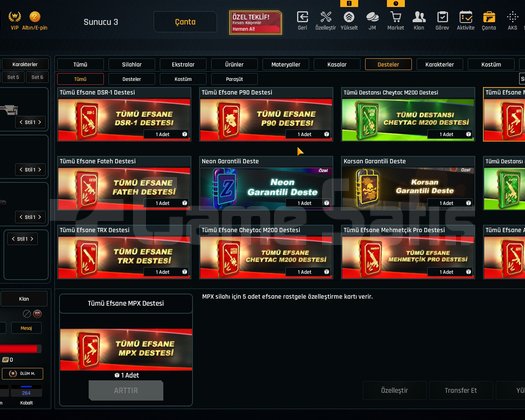Image resolution: width=525 pixels, height=420 pixels.
Task: Click previous arrow on second Stil 1 selector
Action: 21,170
